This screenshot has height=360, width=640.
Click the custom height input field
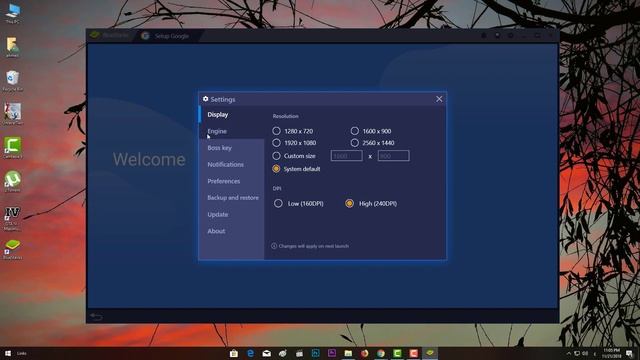click(393, 156)
